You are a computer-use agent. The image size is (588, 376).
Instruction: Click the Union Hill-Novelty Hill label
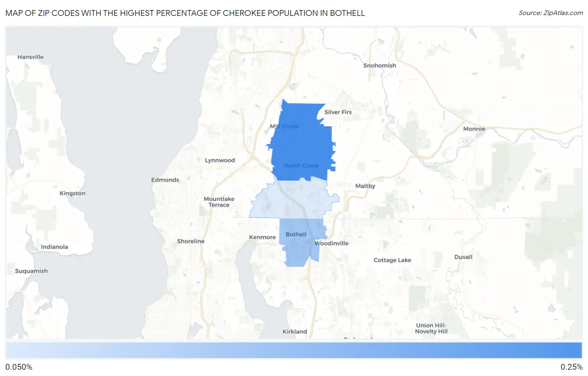[x=431, y=328]
